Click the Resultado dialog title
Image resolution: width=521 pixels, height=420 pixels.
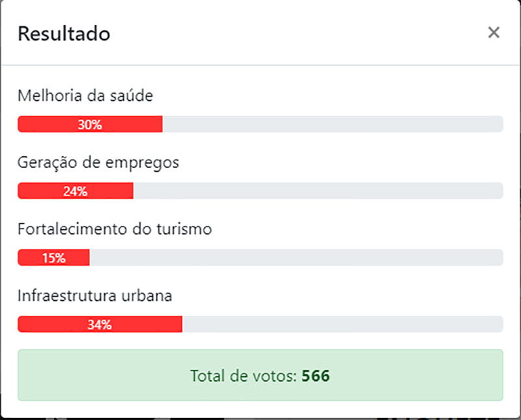click(64, 34)
